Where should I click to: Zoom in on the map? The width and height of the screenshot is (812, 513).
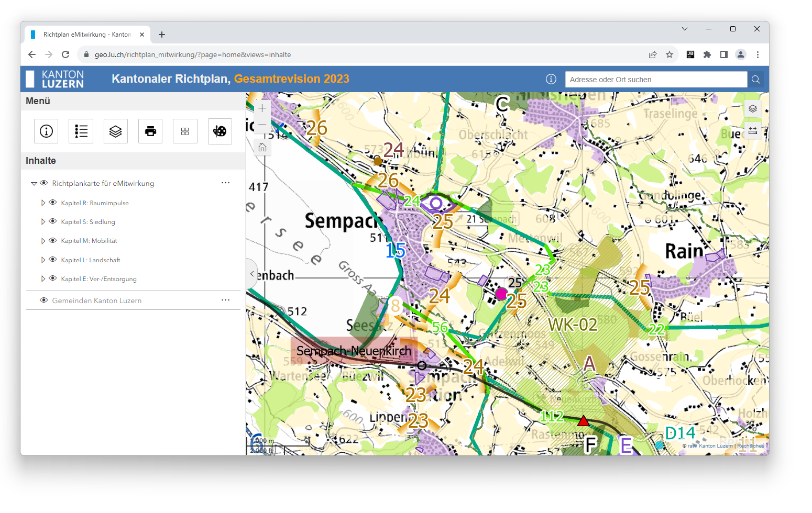262,108
